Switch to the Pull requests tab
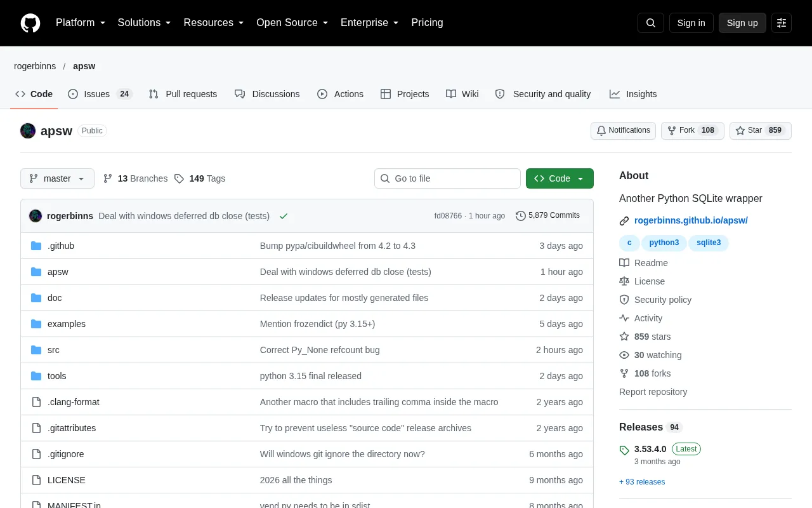This screenshot has height=508, width=812. click(x=183, y=94)
